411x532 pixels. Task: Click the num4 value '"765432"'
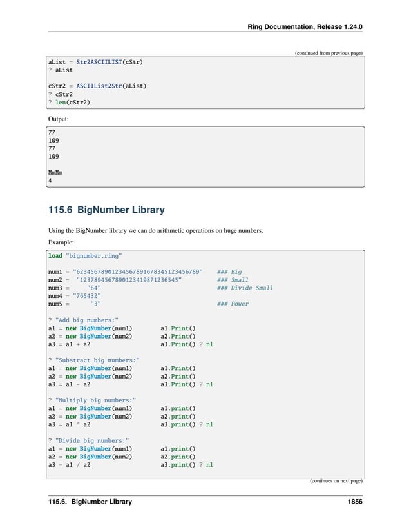(x=87, y=296)
